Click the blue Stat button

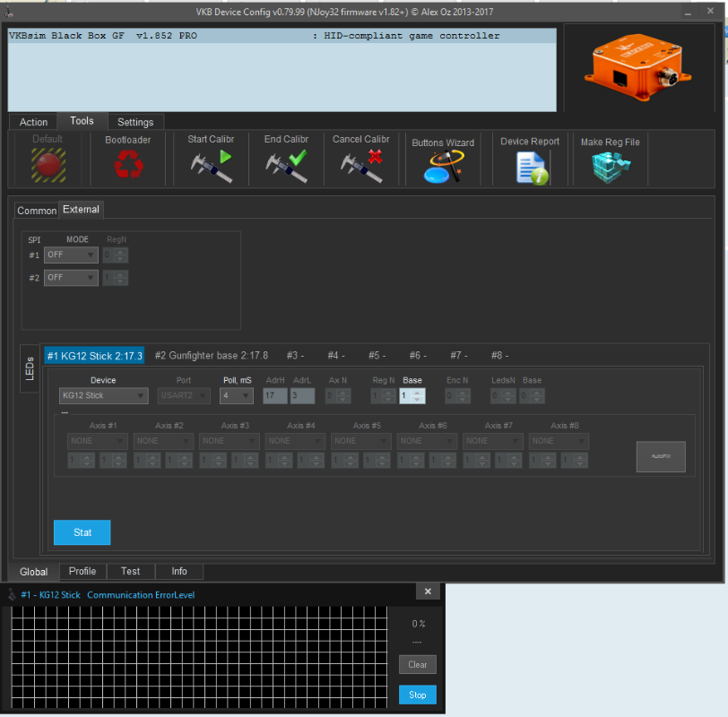[x=82, y=532]
